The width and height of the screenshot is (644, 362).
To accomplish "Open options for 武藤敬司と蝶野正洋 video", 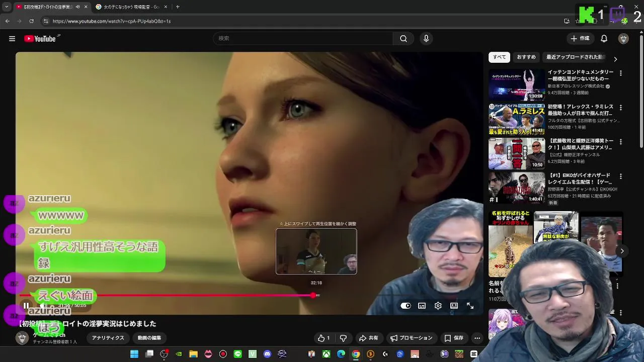I will click(620, 142).
